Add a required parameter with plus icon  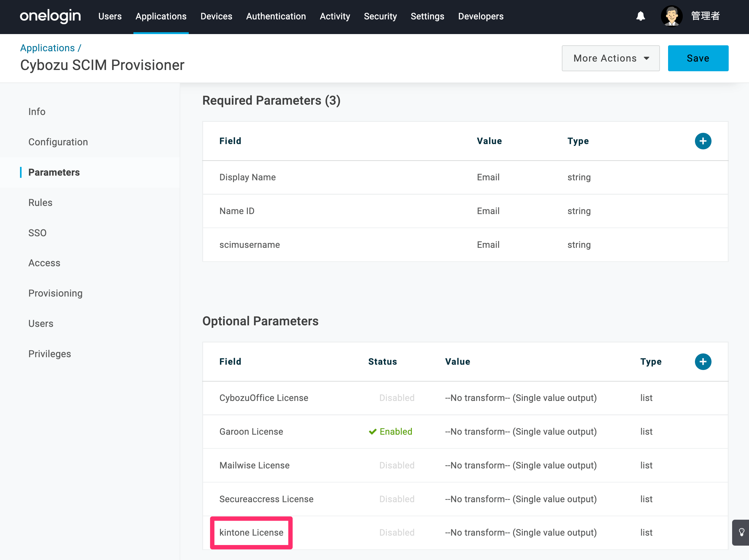[703, 141]
